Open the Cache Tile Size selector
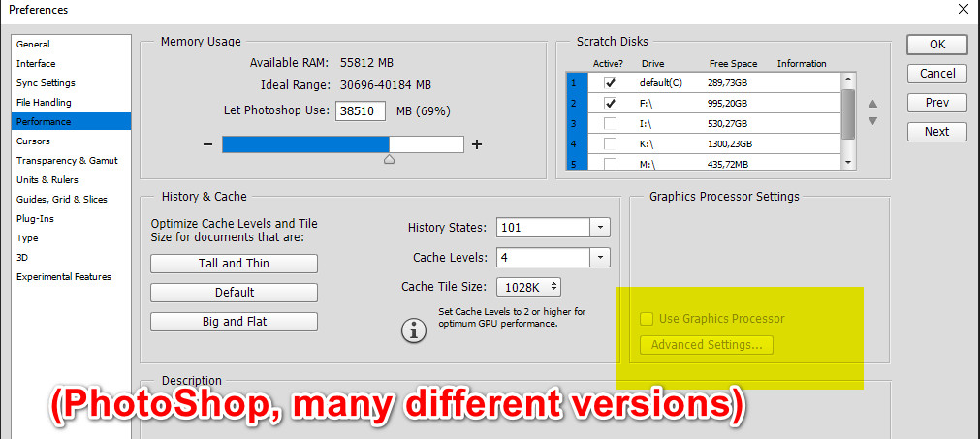The height and width of the screenshot is (439, 980). (528, 287)
